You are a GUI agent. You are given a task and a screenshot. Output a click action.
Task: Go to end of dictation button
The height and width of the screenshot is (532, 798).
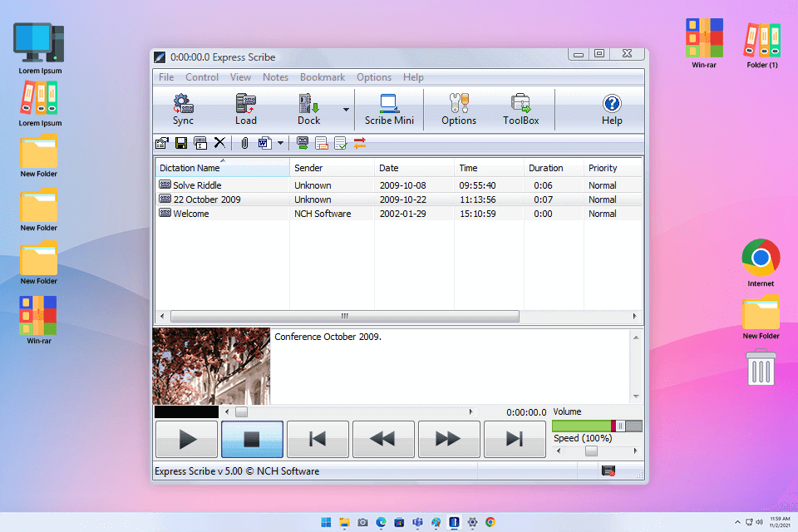515,439
